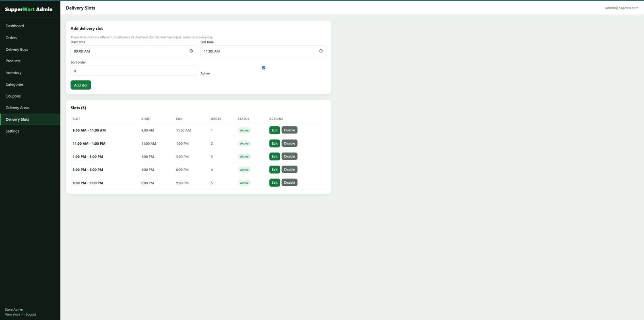Disable the 1:00 PM - 3:00 PM slot
This screenshot has width=644, height=320.
click(289, 156)
